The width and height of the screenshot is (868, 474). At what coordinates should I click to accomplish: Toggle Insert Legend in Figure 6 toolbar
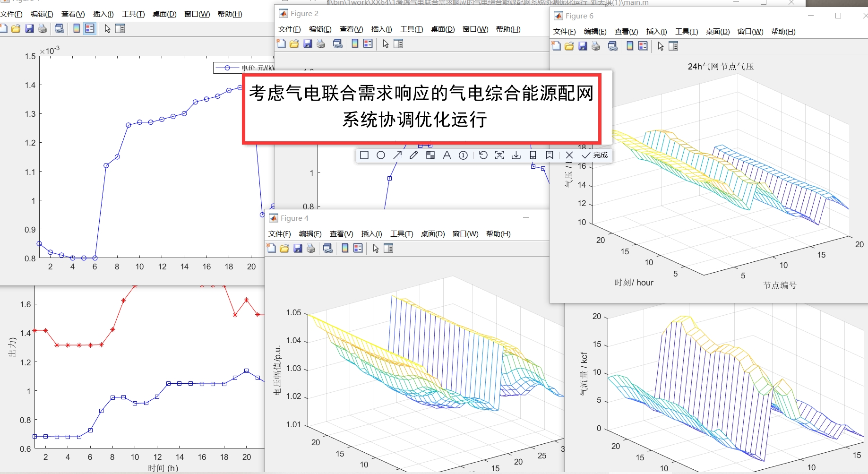point(643,46)
